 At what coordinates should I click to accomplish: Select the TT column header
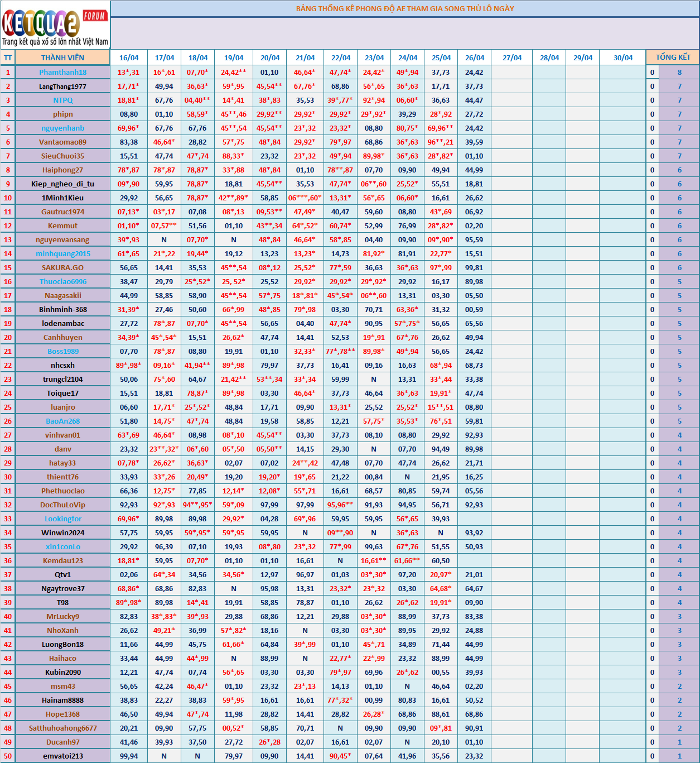[x=8, y=57]
